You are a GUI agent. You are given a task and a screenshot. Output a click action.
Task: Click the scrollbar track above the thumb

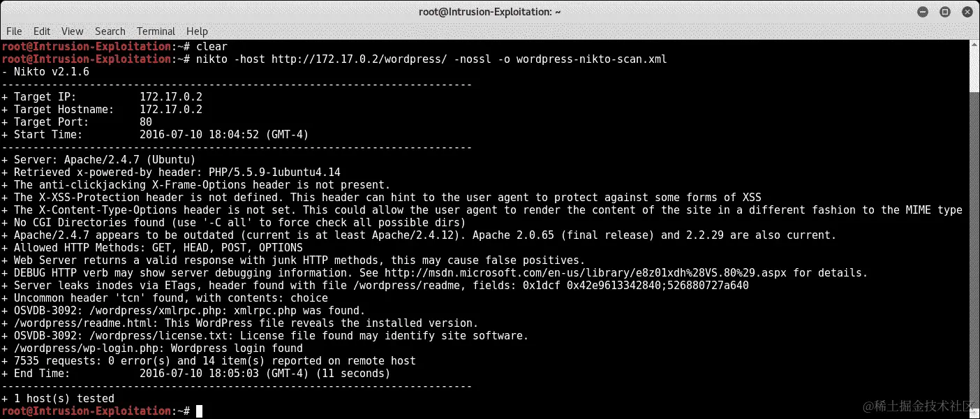coord(974,70)
